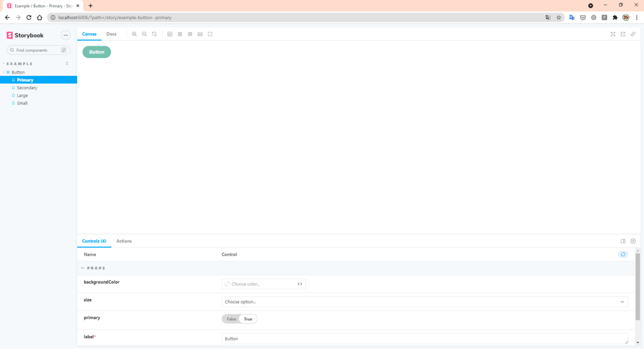
Task: Click the Example Button browser tab
Action: (x=43, y=5)
